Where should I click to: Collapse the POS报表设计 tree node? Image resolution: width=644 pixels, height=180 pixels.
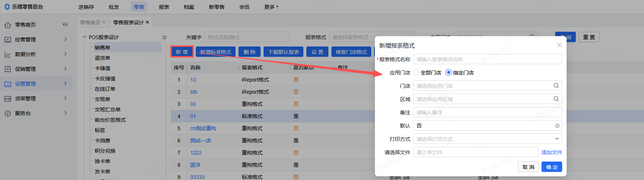tap(84, 37)
